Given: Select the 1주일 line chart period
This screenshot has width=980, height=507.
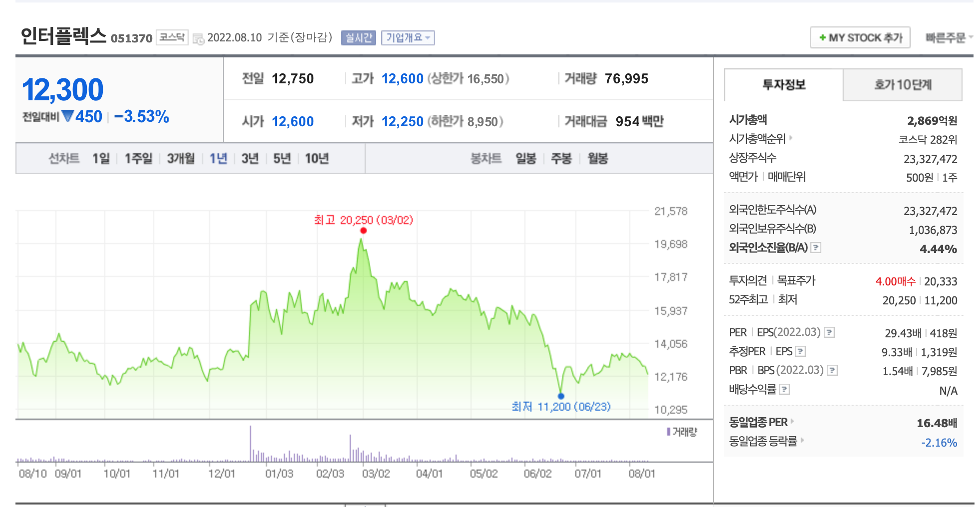Looking at the screenshot, I should click(138, 159).
